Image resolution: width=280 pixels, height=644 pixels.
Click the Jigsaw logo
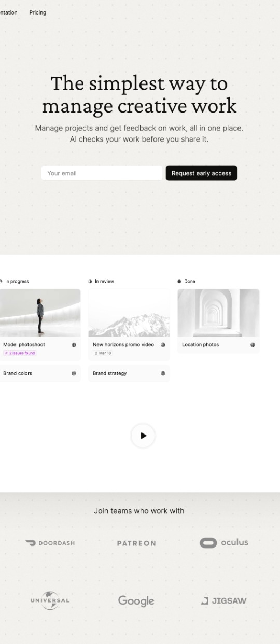[223, 601]
